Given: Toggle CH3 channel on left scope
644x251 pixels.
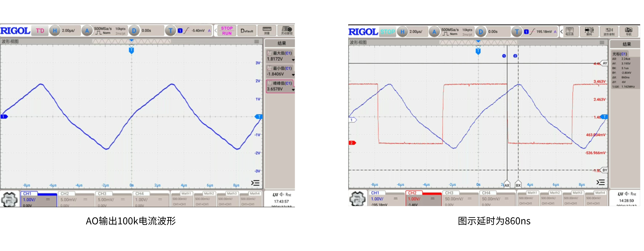Looking at the screenshot, I should pos(113,199).
